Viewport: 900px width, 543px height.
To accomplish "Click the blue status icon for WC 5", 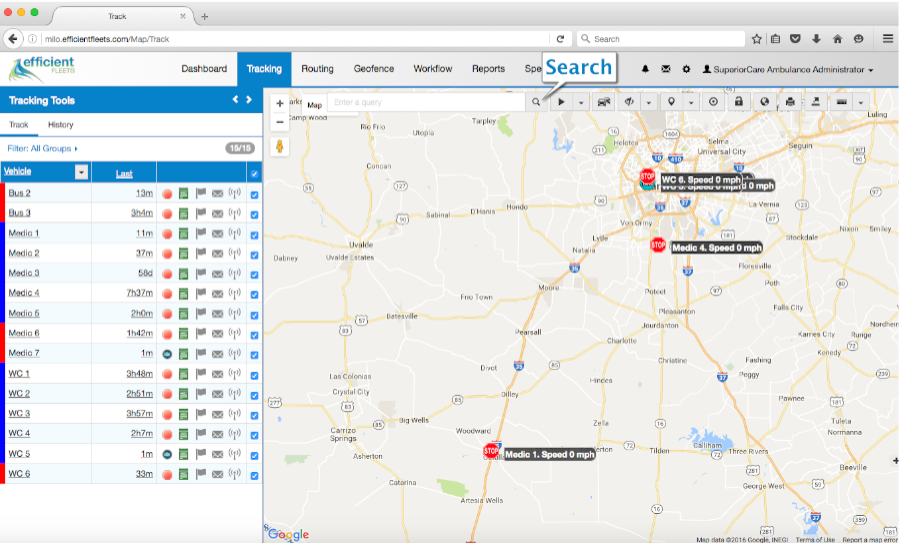I will pos(167,455).
